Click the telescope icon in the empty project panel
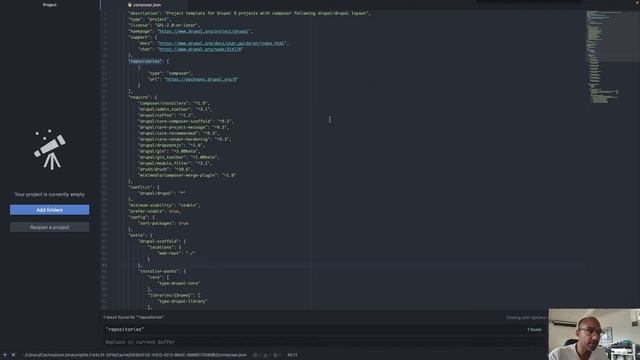640x360 pixels. [x=50, y=149]
